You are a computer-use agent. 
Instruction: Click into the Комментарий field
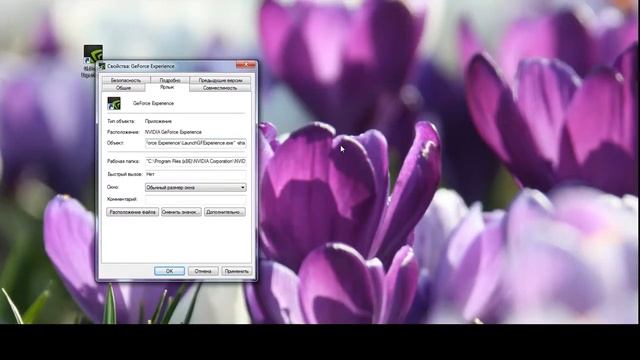pyautogui.click(x=196, y=199)
